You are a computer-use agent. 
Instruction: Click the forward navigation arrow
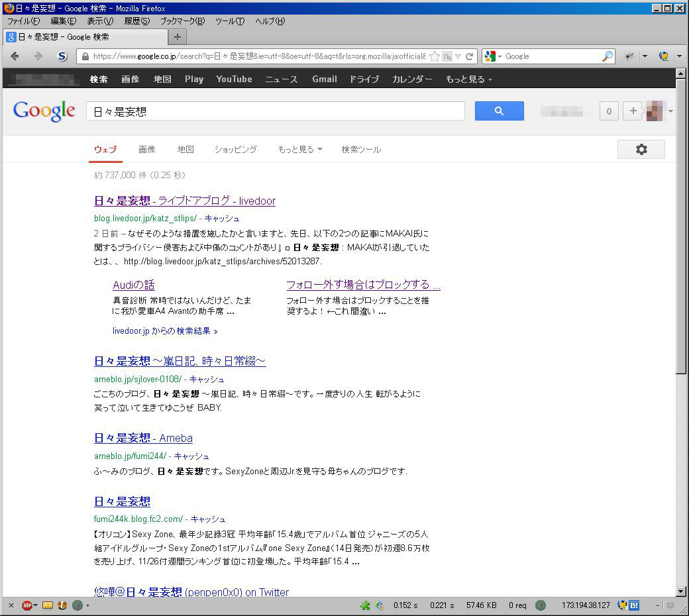pos(38,56)
